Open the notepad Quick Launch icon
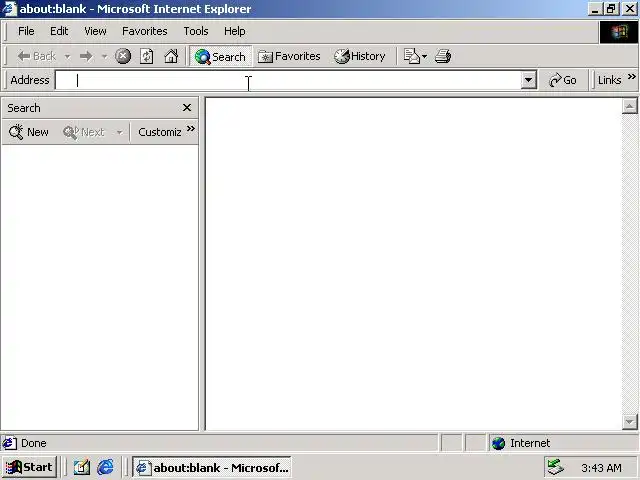 coord(82,467)
